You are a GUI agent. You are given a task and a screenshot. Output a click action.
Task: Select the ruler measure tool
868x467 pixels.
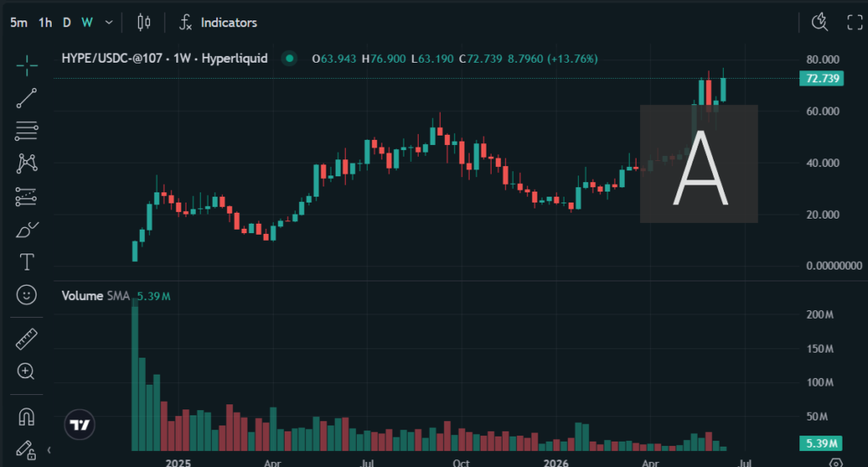coord(26,339)
